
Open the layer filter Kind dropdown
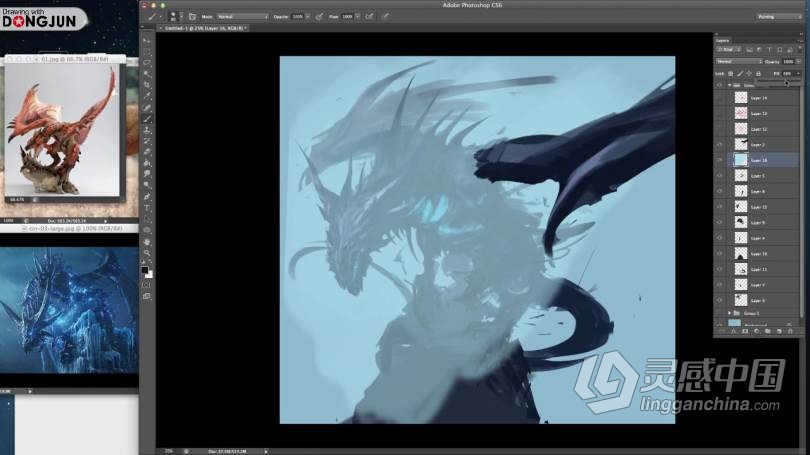click(x=729, y=50)
